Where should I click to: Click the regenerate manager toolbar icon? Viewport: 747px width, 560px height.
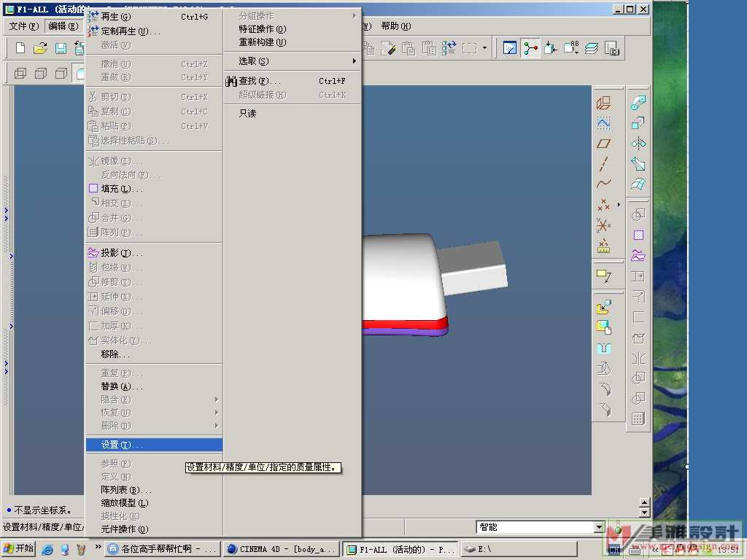tap(449, 48)
